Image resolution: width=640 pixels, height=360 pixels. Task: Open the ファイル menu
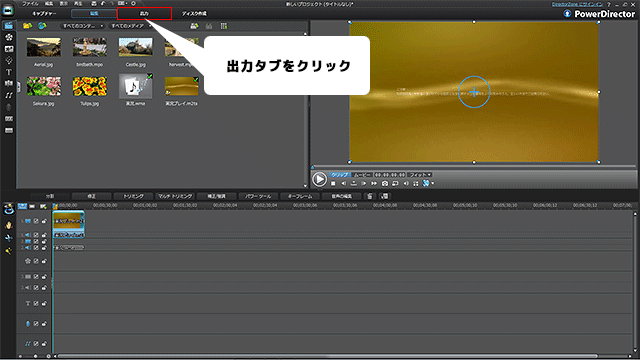[x=30, y=4]
